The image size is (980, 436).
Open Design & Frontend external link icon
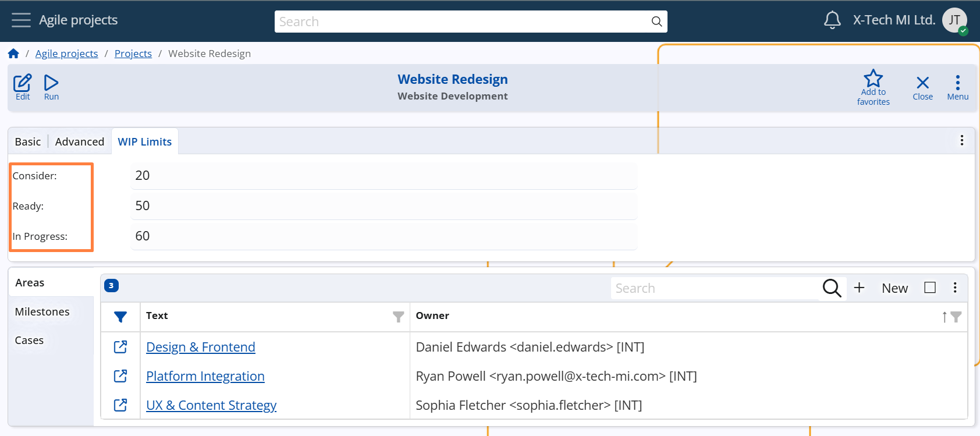coord(120,347)
